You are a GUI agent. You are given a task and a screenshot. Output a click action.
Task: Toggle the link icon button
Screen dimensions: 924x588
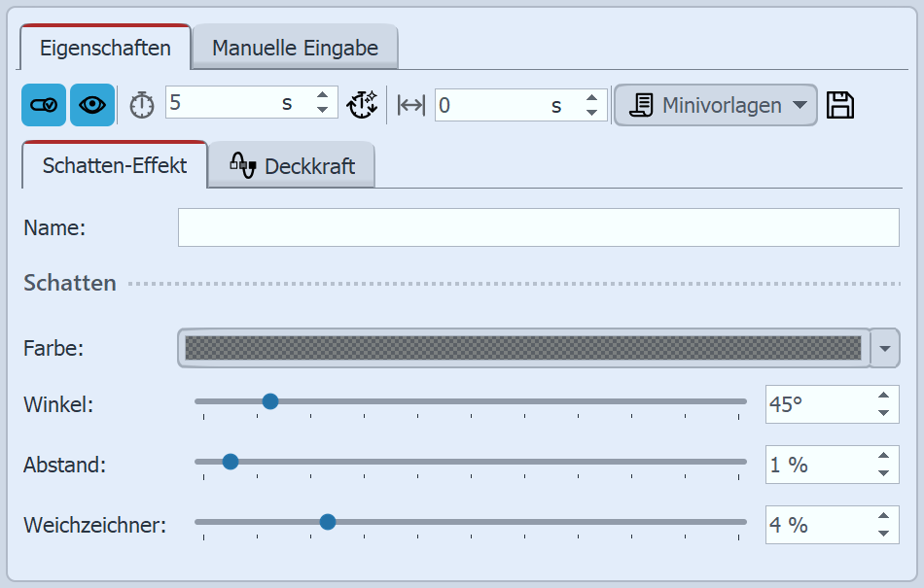(44, 105)
